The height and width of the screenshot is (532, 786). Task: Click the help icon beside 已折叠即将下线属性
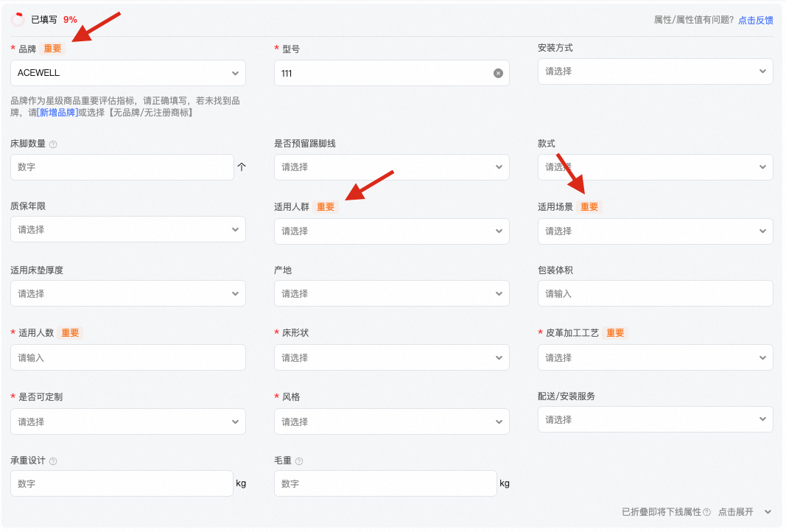pos(706,512)
